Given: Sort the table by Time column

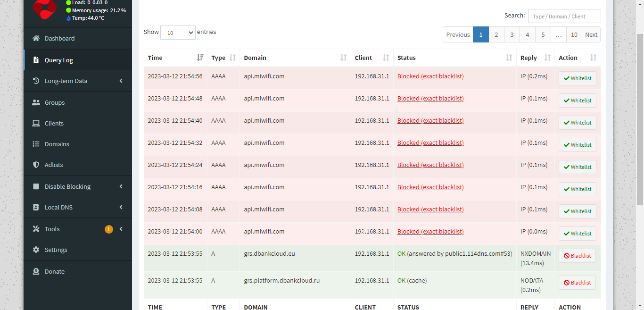Looking at the screenshot, I should [x=175, y=58].
